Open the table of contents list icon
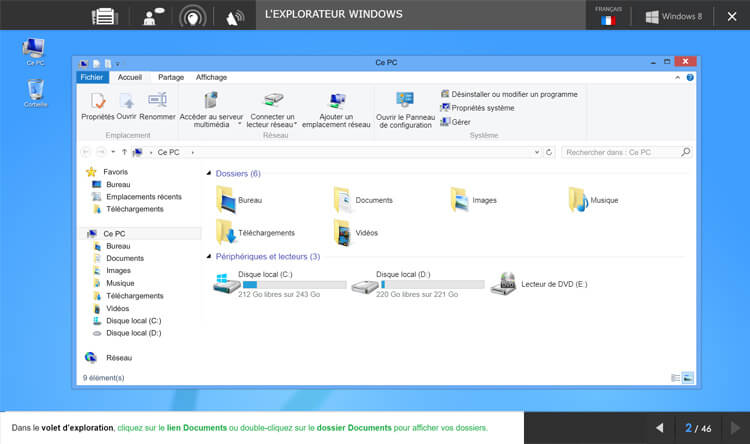 (105, 17)
